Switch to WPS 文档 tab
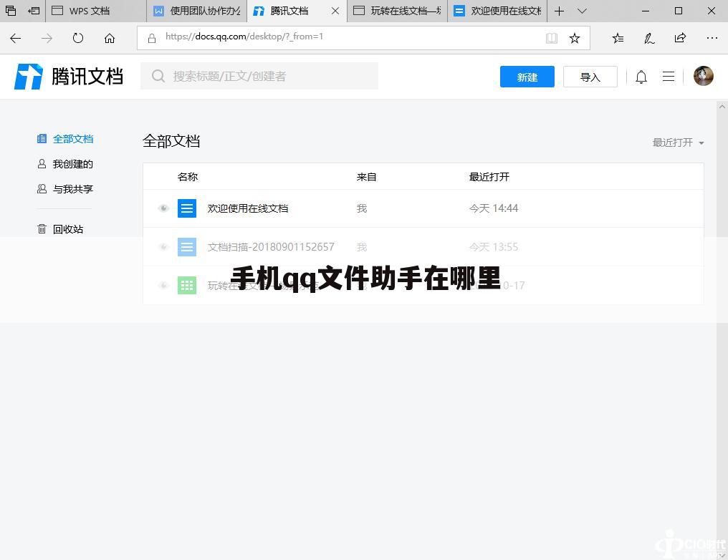This screenshot has width=728, height=560. [95, 11]
